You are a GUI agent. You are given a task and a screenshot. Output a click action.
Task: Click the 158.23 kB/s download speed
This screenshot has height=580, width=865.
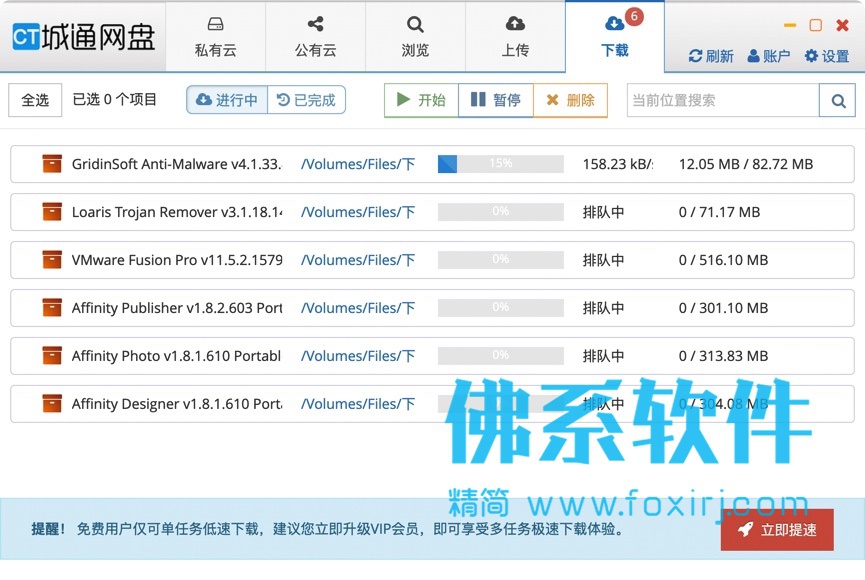[x=618, y=164]
